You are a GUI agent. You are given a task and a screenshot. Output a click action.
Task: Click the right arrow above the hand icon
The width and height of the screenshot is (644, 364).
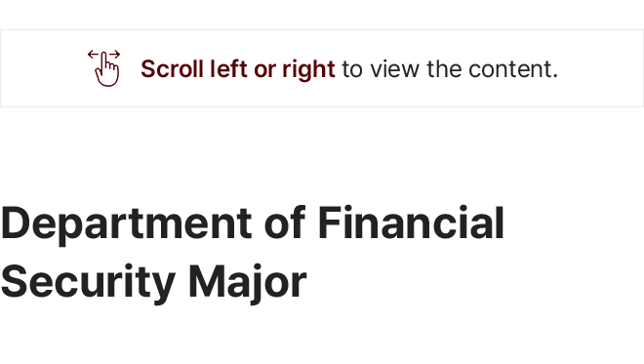point(115,54)
